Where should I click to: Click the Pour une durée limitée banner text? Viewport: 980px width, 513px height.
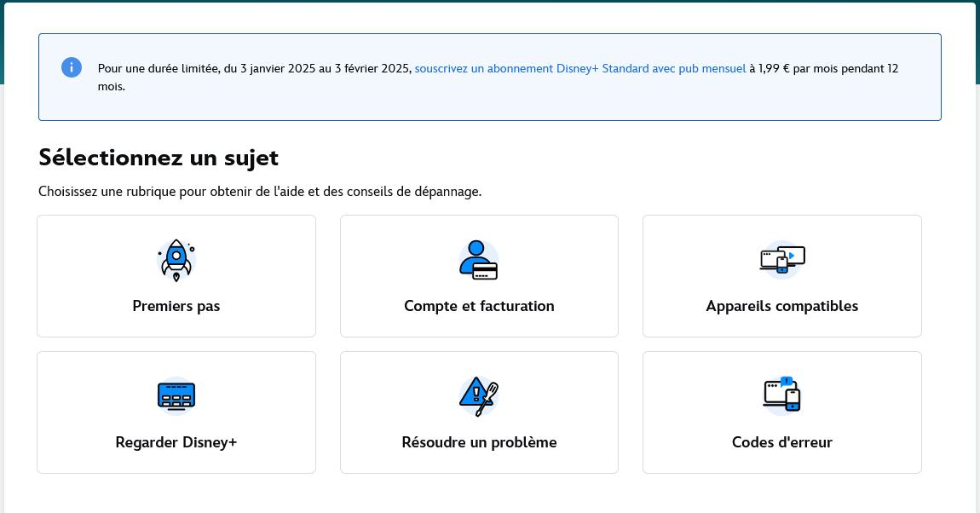coord(159,68)
